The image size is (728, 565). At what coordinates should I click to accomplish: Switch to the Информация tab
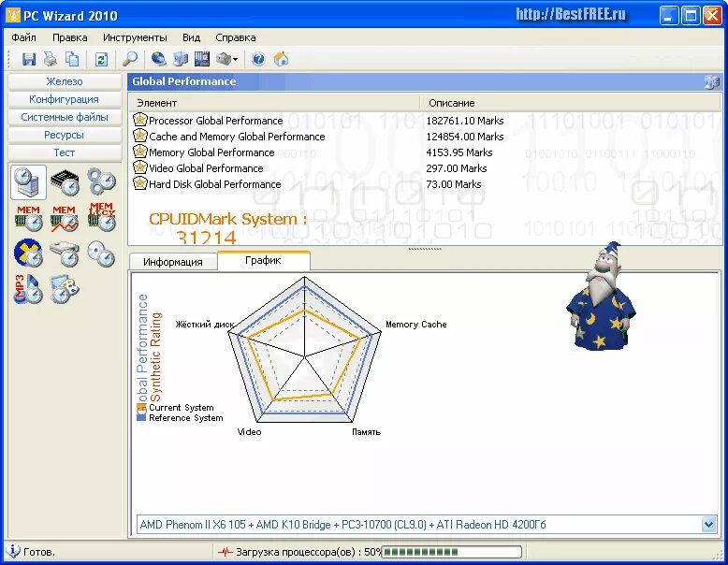click(173, 262)
